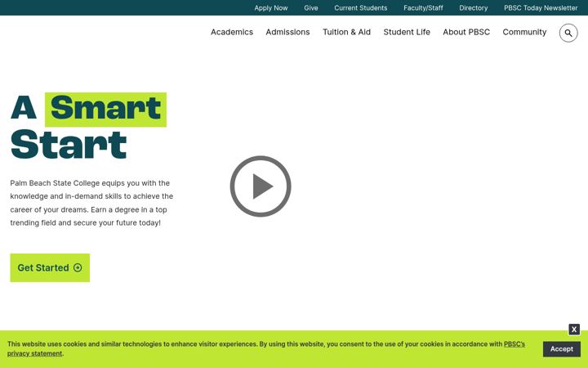Go to the Apply Now link
This screenshot has width=588, height=368.
[271, 8]
